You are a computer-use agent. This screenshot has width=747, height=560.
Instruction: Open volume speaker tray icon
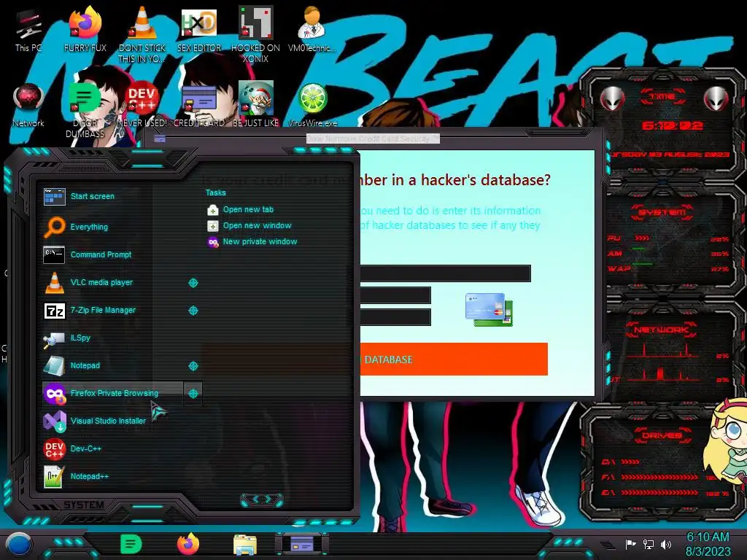pos(666,544)
